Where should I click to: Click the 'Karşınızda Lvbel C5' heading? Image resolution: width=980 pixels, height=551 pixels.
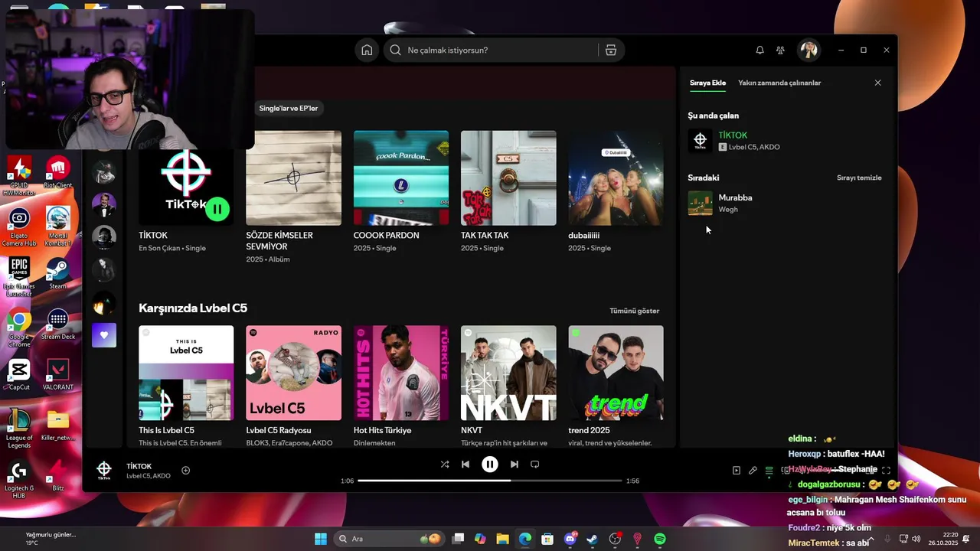pyautogui.click(x=193, y=308)
